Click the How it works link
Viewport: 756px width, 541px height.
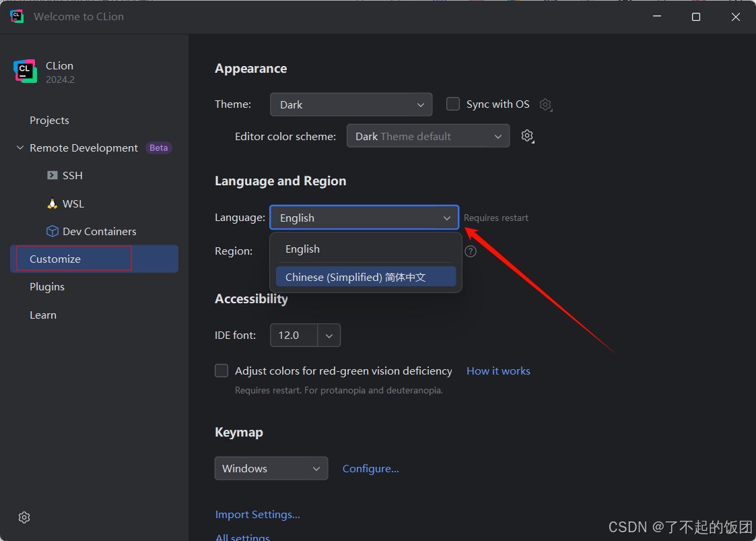click(498, 371)
